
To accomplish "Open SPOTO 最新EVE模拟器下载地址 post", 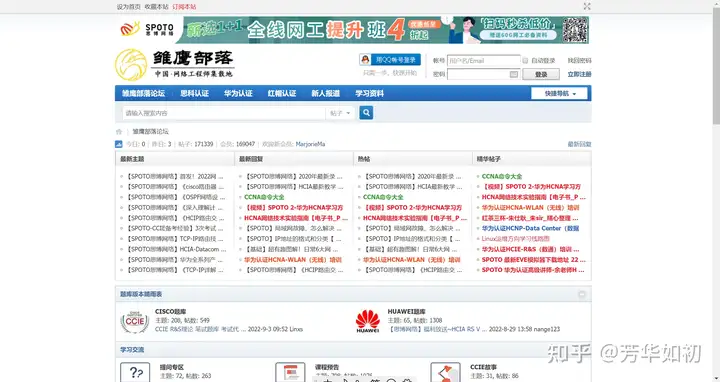I will (x=534, y=259).
